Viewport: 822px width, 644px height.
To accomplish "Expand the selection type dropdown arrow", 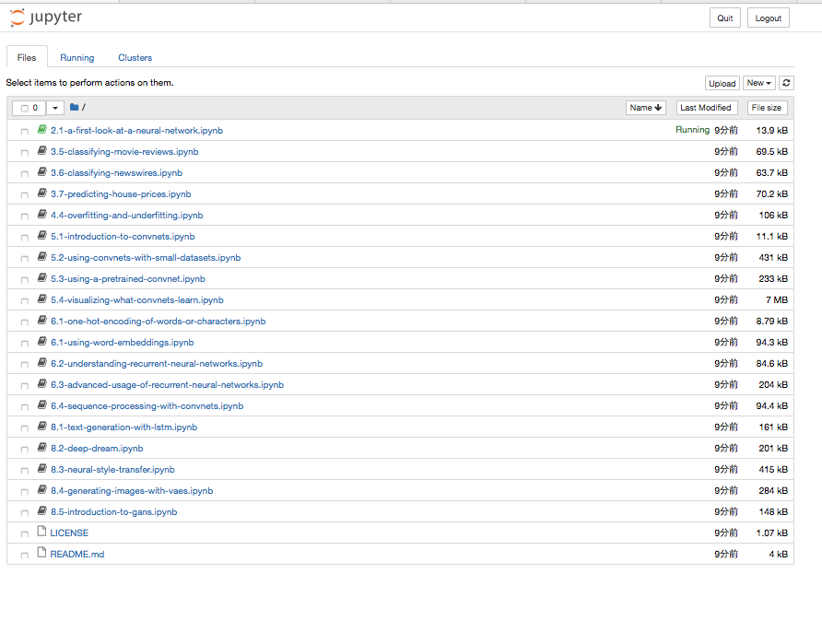I will coord(55,108).
